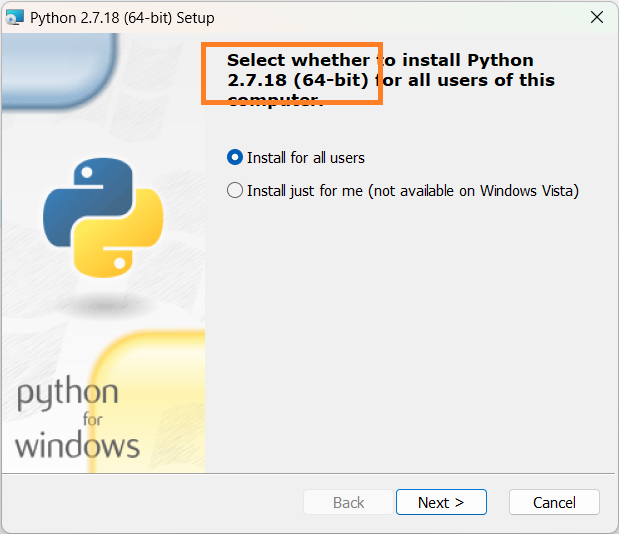Screen dimensions: 619x534
Task: Click the 'Python 2.7.18 (64-bit) Setup' title text
Action: pos(122,18)
